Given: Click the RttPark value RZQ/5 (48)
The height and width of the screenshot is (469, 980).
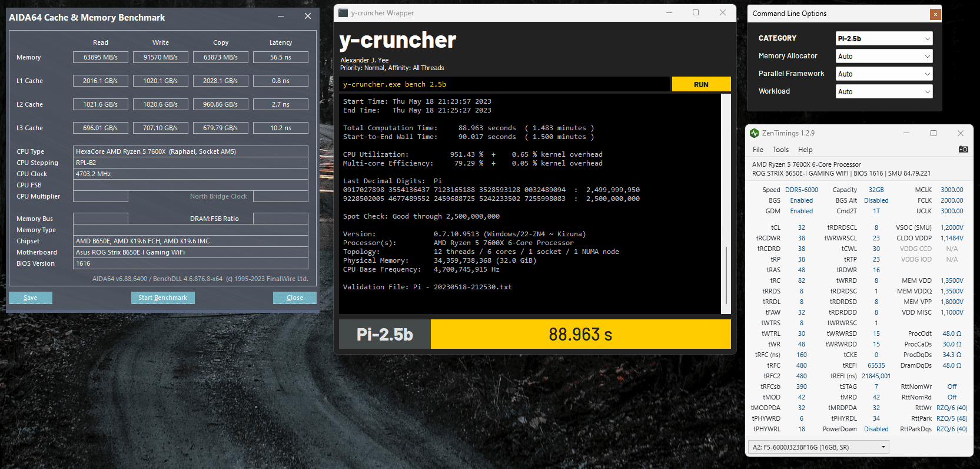Looking at the screenshot, I should pyautogui.click(x=952, y=418).
